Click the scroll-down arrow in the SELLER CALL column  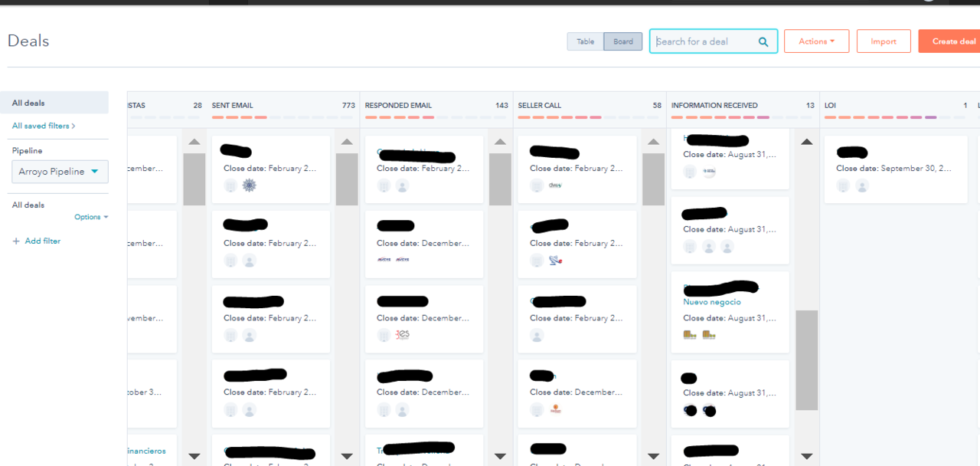pyautogui.click(x=653, y=456)
